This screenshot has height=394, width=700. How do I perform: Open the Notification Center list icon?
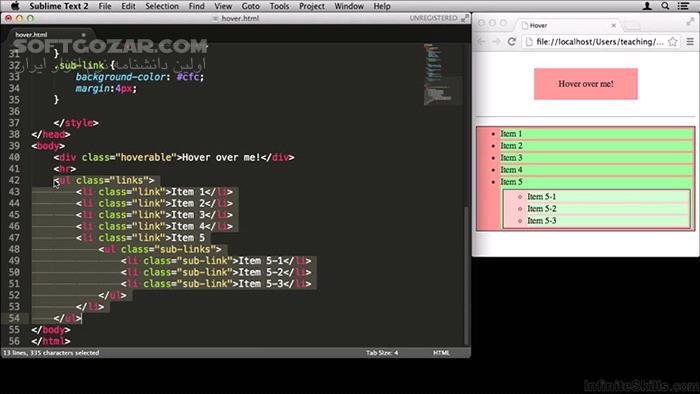tap(683, 6)
